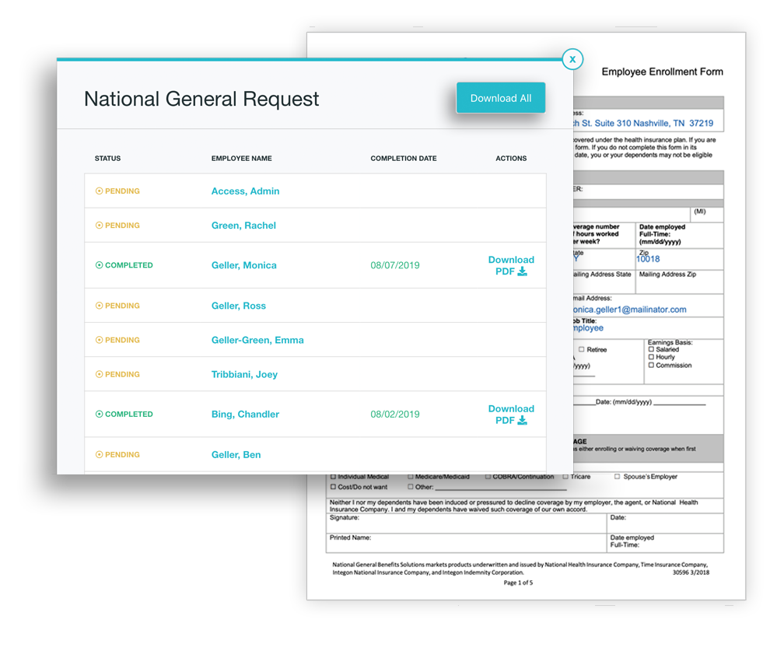This screenshot has width=784, height=672.
Task: Close the National General Request dialog
Action: [572, 59]
